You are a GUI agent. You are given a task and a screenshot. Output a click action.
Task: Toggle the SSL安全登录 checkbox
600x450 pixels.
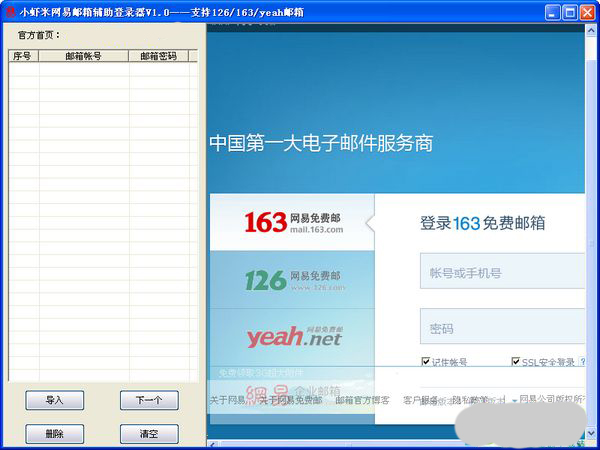(x=515, y=361)
